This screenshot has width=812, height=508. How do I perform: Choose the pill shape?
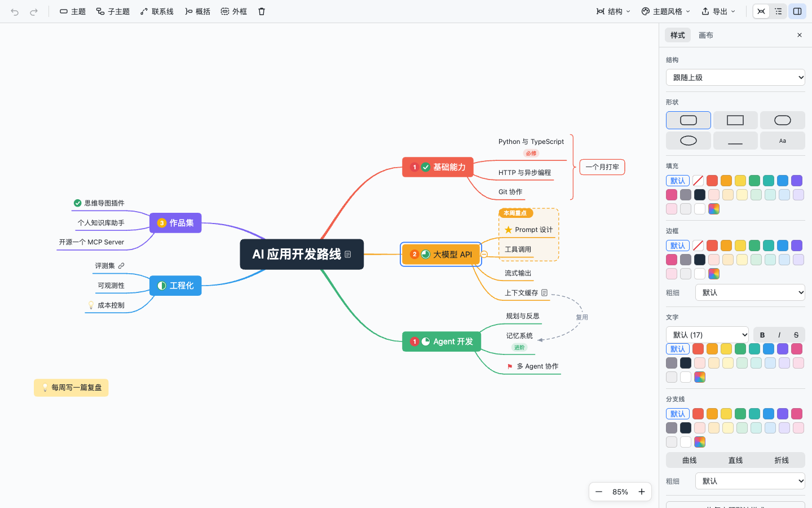(783, 120)
